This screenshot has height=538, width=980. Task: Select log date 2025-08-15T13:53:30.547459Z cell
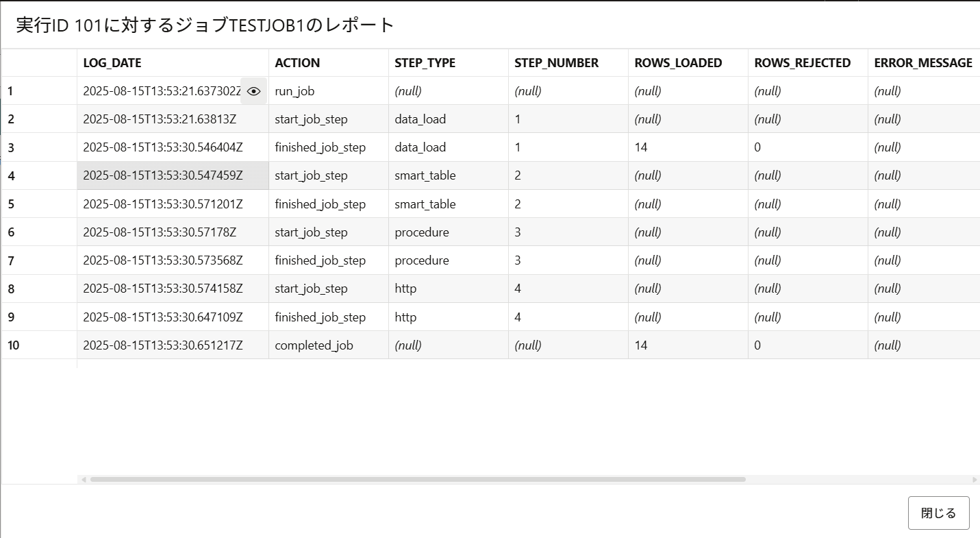coord(173,176)
